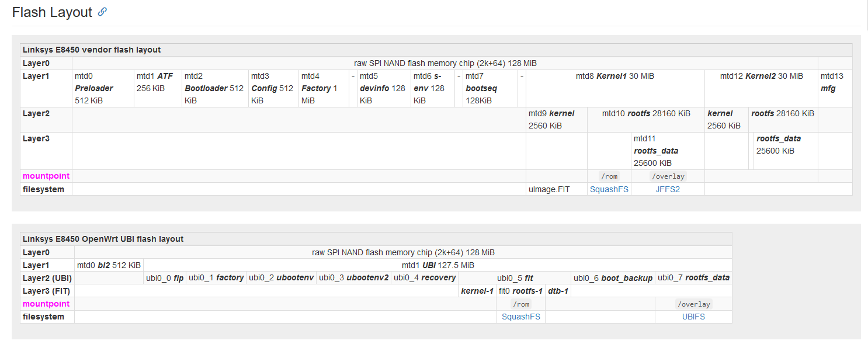Click the mtd0 Preloader 512 KiB cell
Screen dimensions: 868x344
point(102,88)
